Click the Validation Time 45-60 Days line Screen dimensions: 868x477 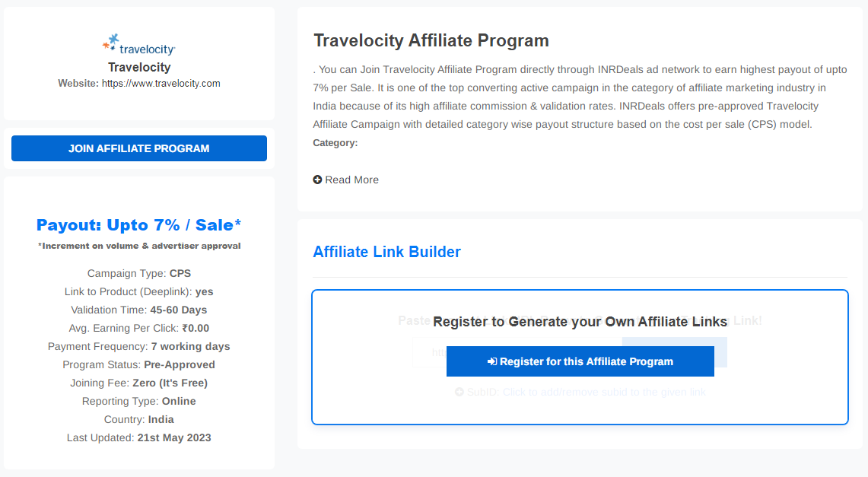pos(139,310)
